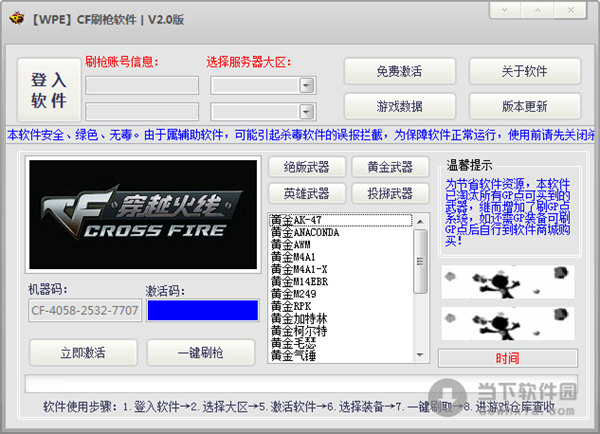This screenshot has width=600, height=434.
Task: Select 黄金AK-47 in the weapon list
Action: click(341, 220)
